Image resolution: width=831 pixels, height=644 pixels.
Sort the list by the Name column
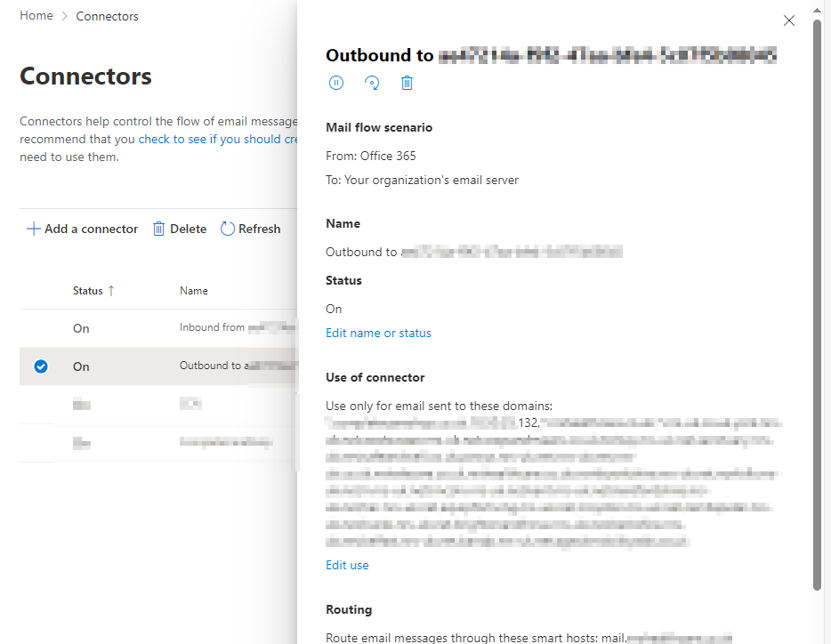[194, 290]
